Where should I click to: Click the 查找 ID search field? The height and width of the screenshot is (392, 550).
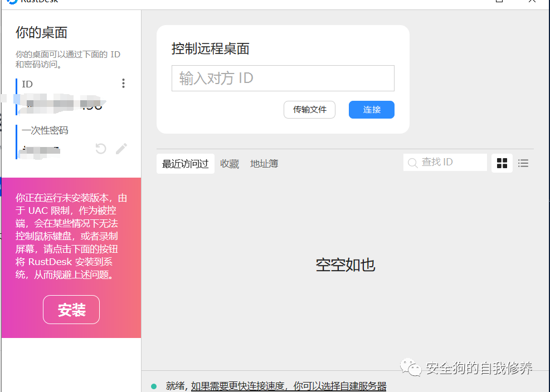pyautogui.click(x=445, y=163)
